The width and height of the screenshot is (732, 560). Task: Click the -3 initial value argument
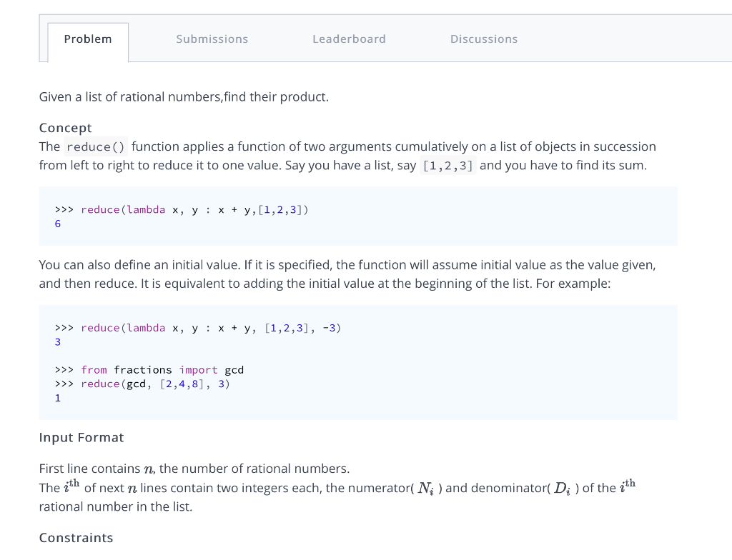332,328
